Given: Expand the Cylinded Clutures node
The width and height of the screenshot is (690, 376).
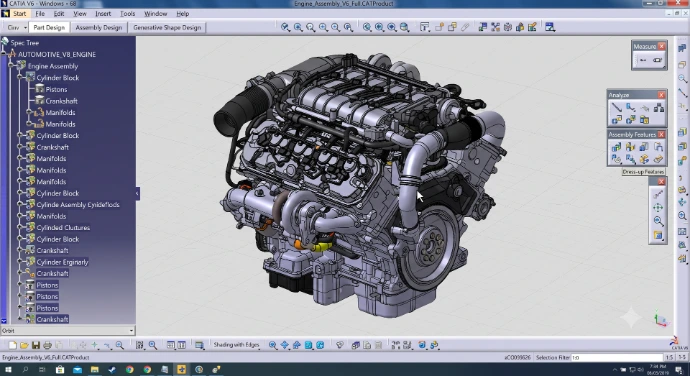Looking at the screenshot, I should click(x=20, y=227).
